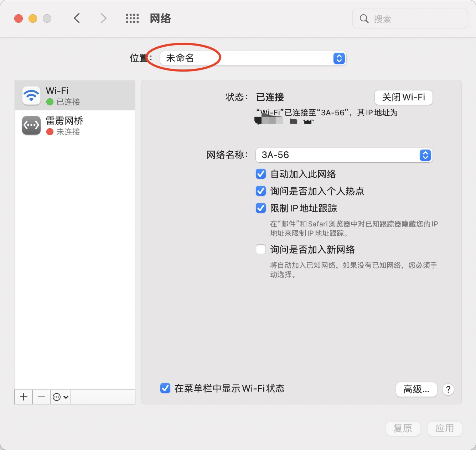This screenshot has height=450, width=476.
Task: Click the 复原 revert button
Action: click(x=403, y=428)
